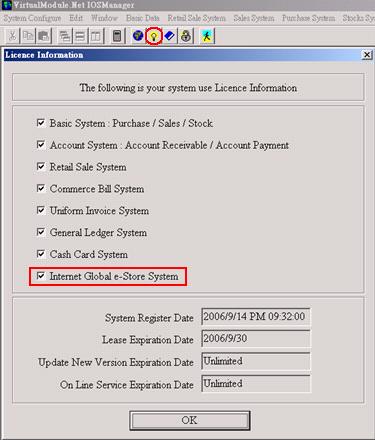Open the Retail Sale System menu
The width and height of the screenshot is (375, 440).
click(x=196, y=18)
